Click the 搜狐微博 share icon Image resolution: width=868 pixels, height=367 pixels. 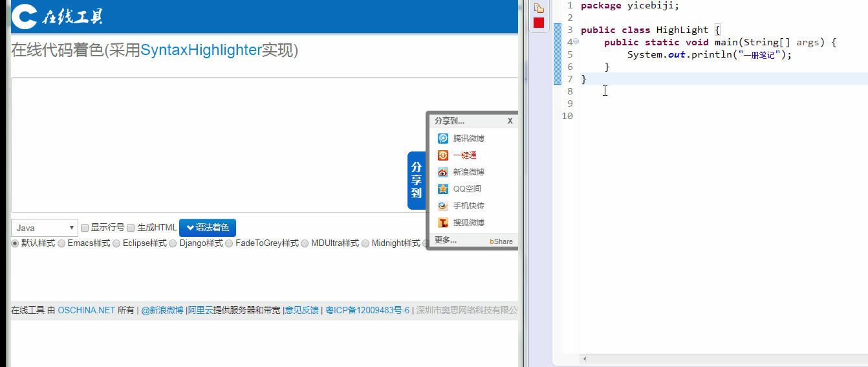[443, 223]
